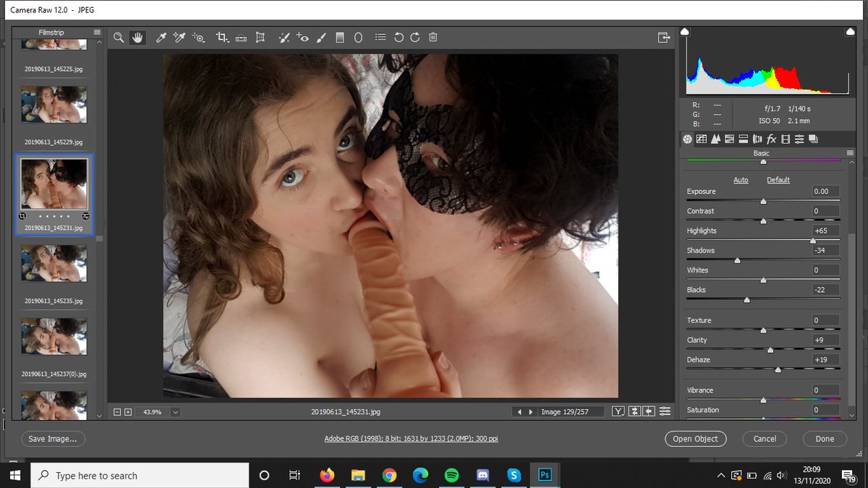This screenshot has height=488, width=868.
Task: Toggle full screen mode icon
Action: 663,38
